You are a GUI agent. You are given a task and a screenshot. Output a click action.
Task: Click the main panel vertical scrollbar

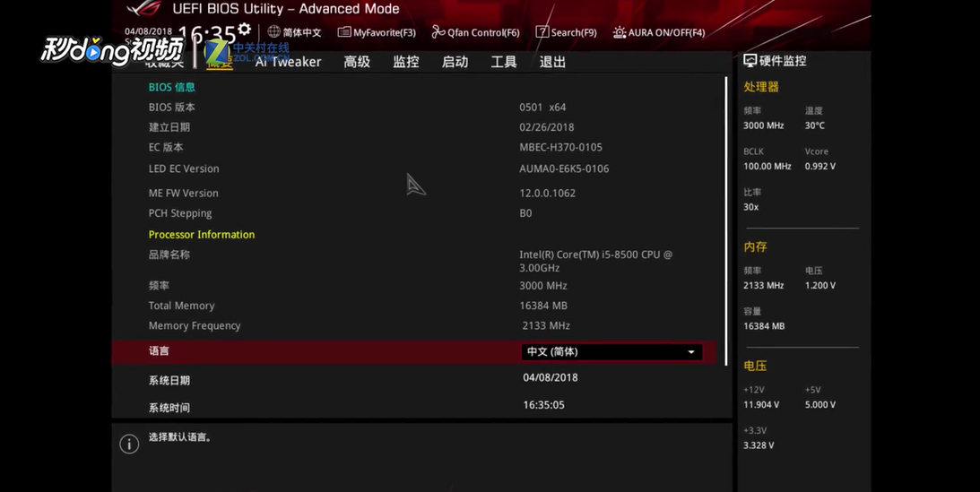coord(726,221)
